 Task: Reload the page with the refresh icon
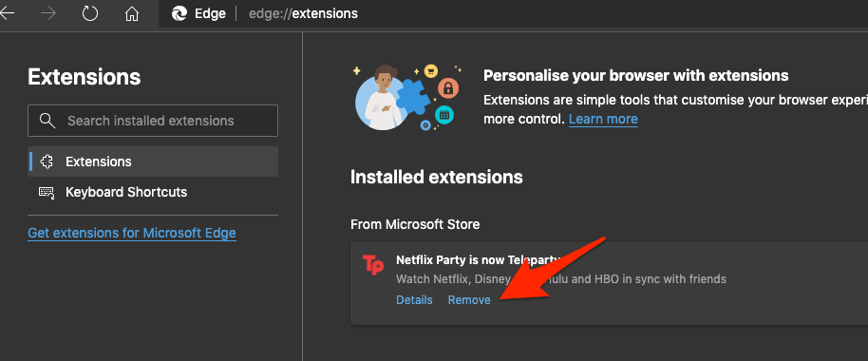(90, 13)
